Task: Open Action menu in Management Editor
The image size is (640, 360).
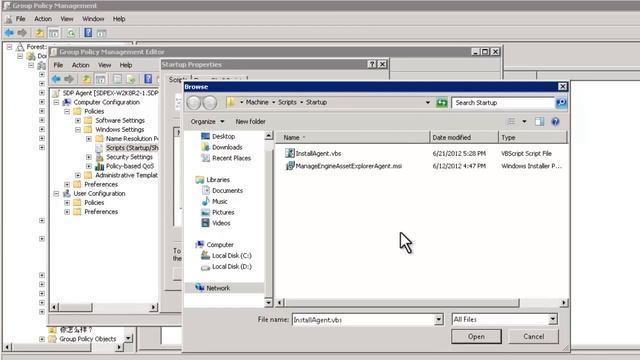Action: pos(80,65)
